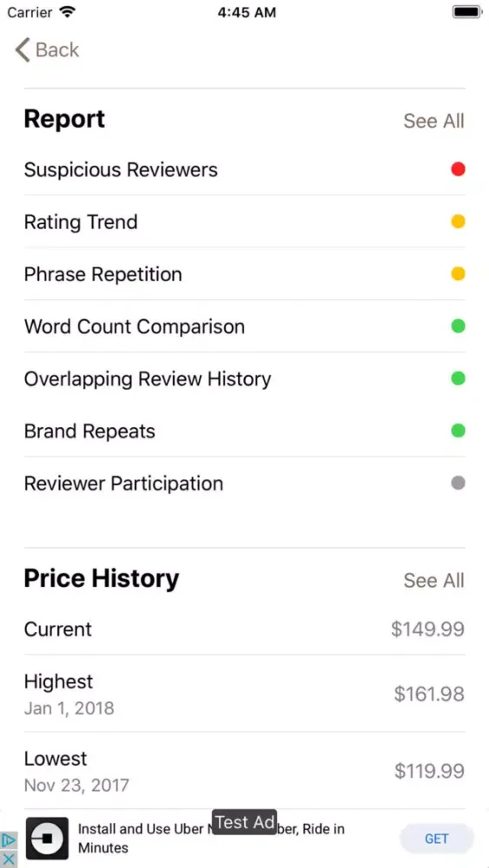489x868 pixels.
Task: Close the ad using the X icon
Action: pos(9,859)
